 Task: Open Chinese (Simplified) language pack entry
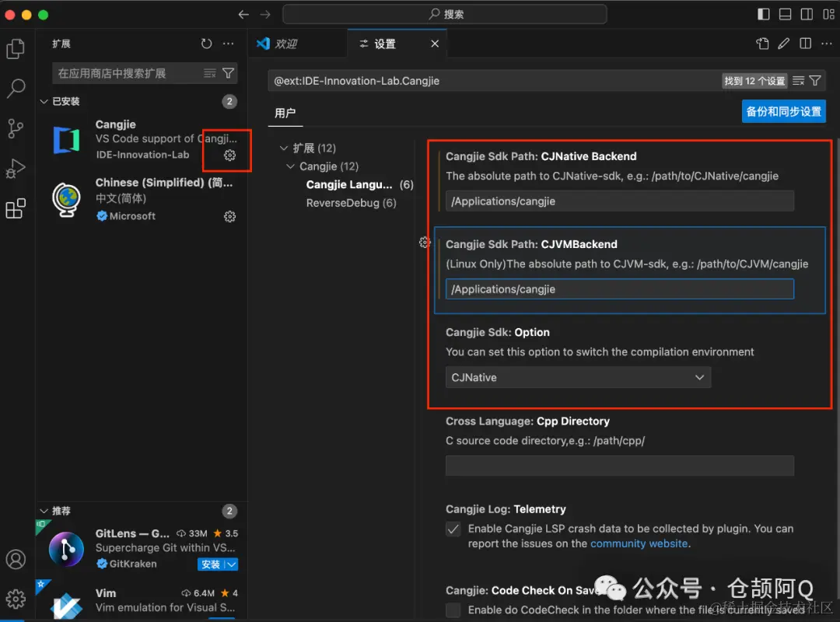[142, 199]
